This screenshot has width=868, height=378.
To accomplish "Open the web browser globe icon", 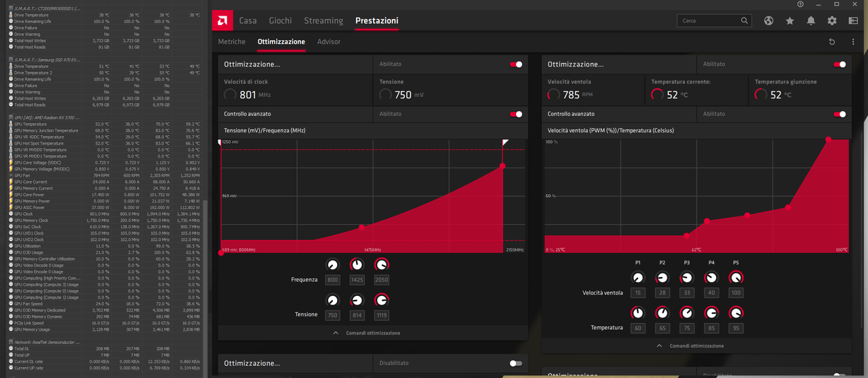I will 768,21.
